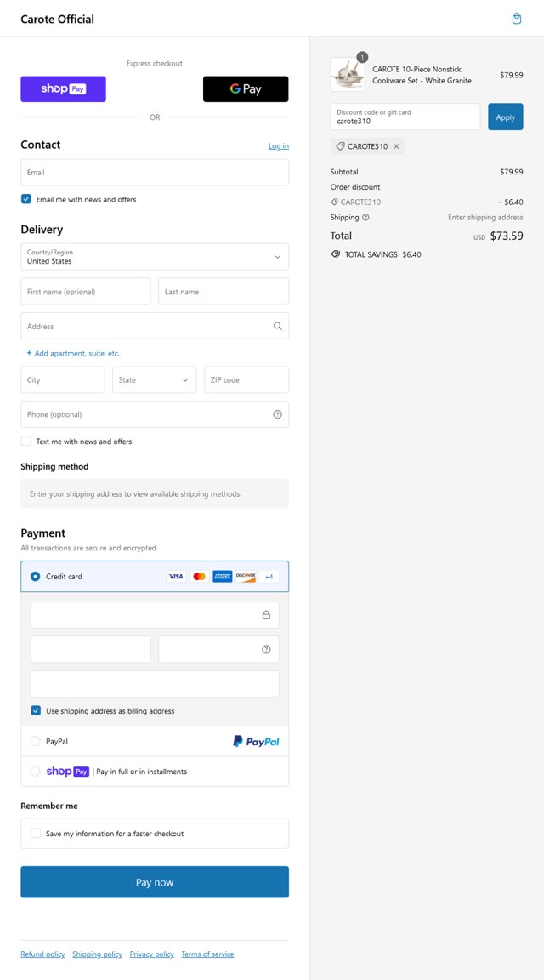Select the Shop Pay installments radio button

(x=36, y=772)
